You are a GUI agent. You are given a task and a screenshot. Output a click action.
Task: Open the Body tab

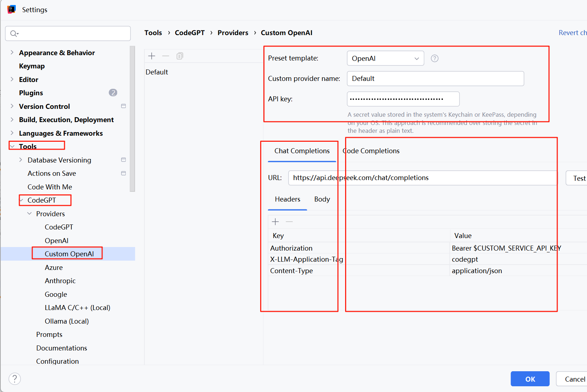(322, 199)
